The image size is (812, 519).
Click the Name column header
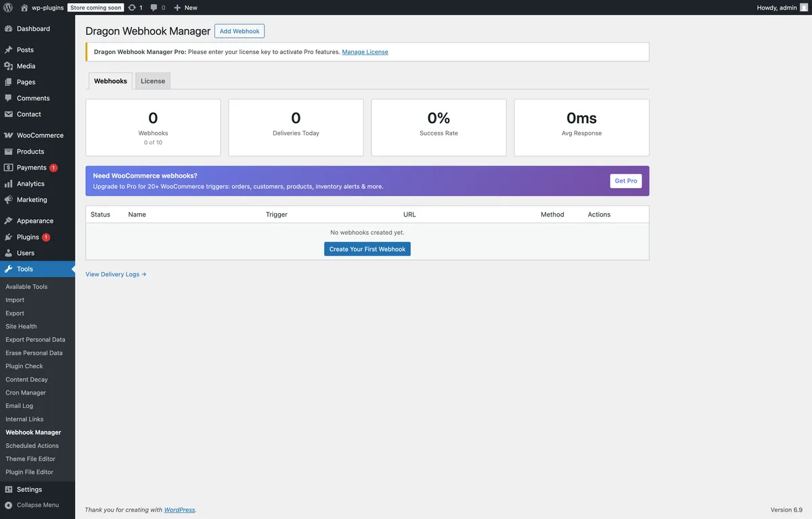pyautogui.click(x=137, y=215)
